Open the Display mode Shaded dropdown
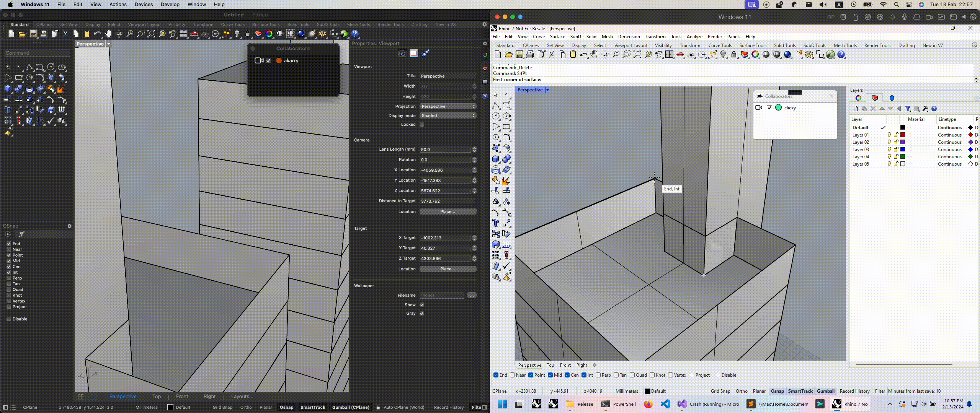Screen dimensions: 980x413 pos(448,115)
